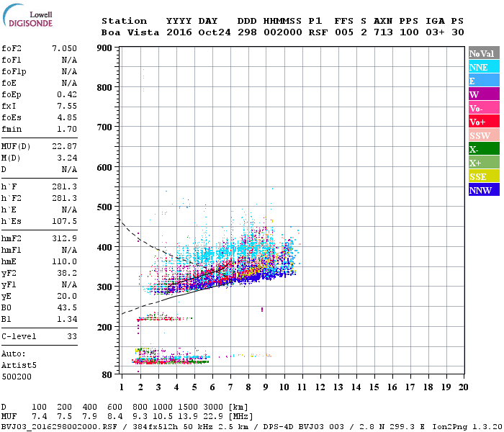Image resolution: width=504 pixels, height=432 pixels.
Task: Click the yF2 value 38.2
Action: [67, 273]
